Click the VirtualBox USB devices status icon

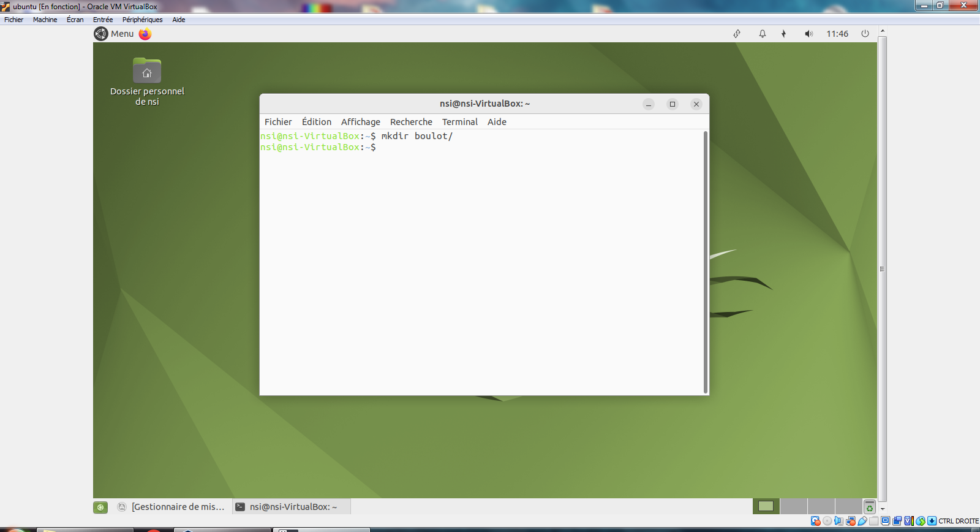click(862, 521)
